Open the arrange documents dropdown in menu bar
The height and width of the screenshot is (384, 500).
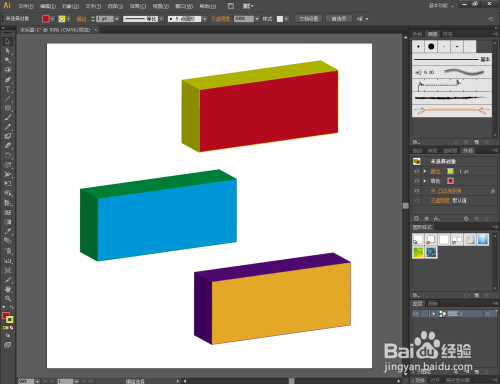pyautogui.click(x=248, y=6)
